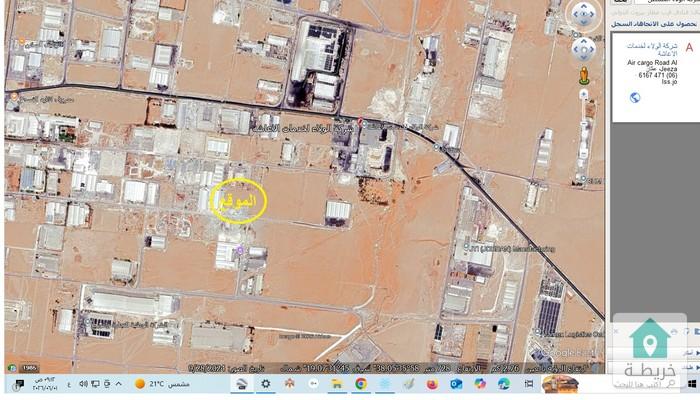The height and width of the screenshot is (400, 700).
Task: Open the 21°C weather widget
Action: pos(162,384)
